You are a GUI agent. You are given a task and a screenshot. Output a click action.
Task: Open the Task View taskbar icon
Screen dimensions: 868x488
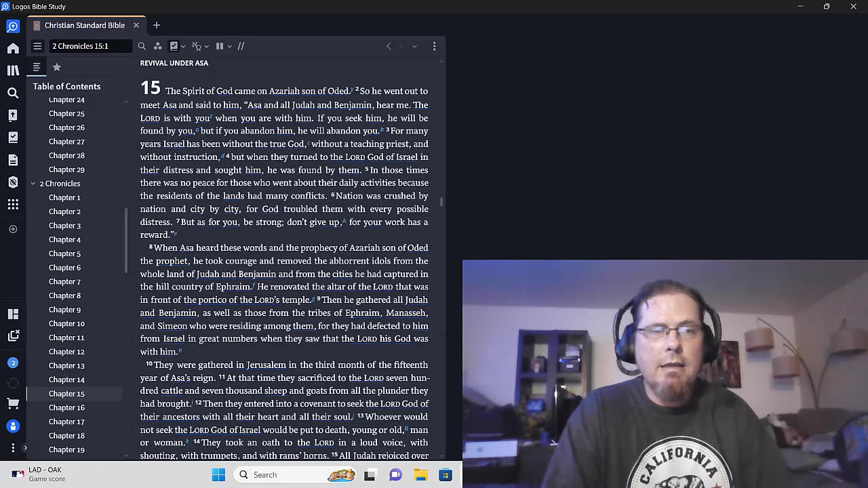click(x=370, y=474)
